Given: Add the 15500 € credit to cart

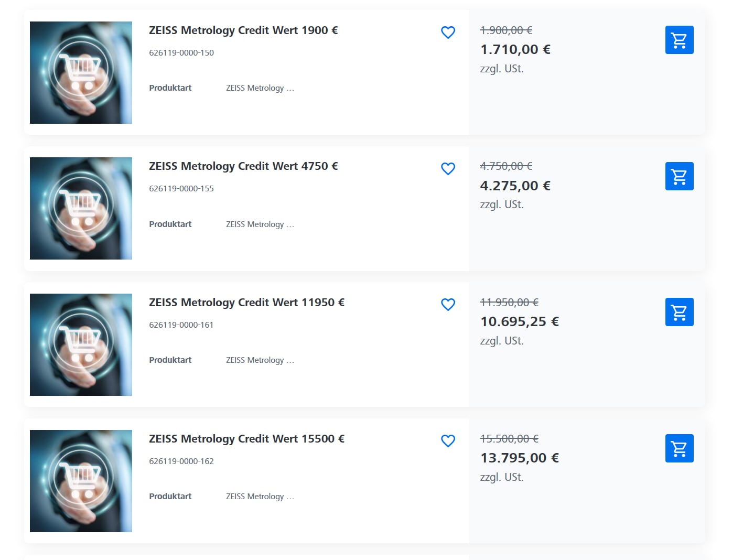Looking at the screenshot, I should point(679,448).
